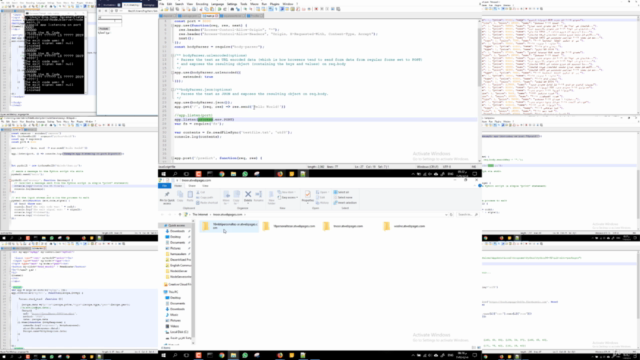Open the Plugins menu in center Notepad++ window
The image size is (640, 360).
tap(274, 4)
